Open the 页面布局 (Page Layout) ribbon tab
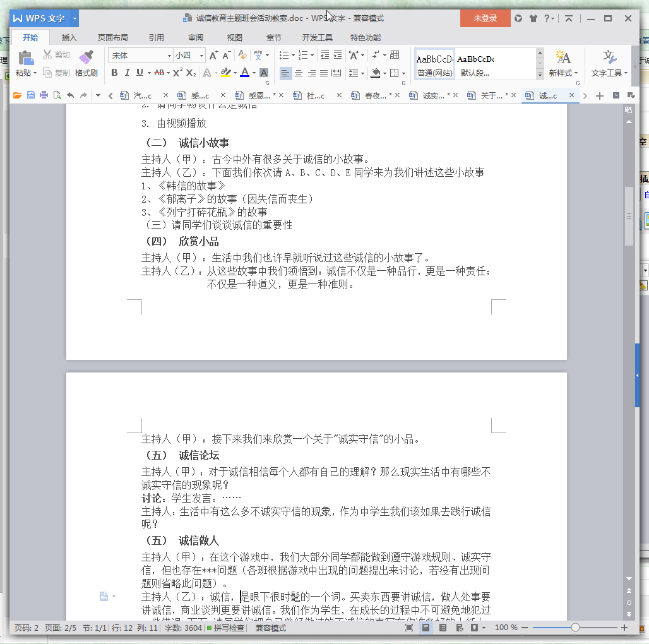The height and width of the screenshot is (644, 649). coord(112,38)
